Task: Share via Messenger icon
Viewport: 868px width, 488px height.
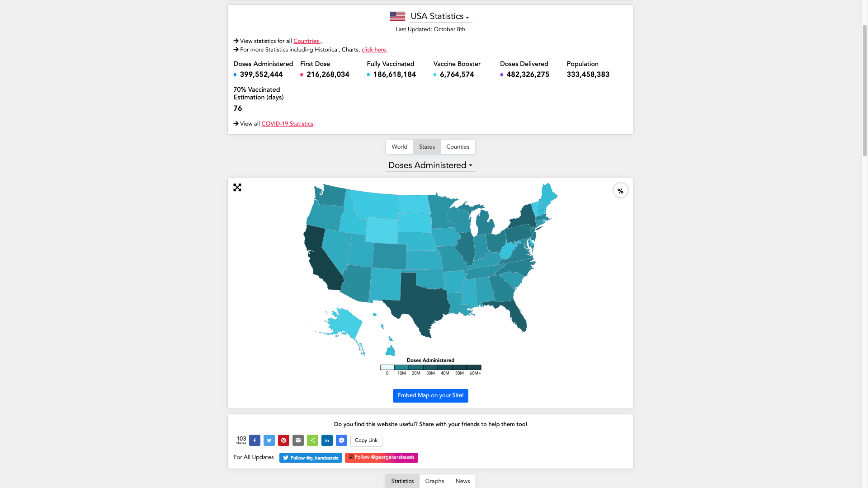Action: (x=341, y=440)
